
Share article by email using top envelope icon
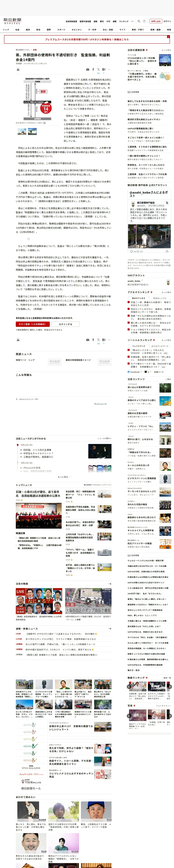click(x=88, y=69)
